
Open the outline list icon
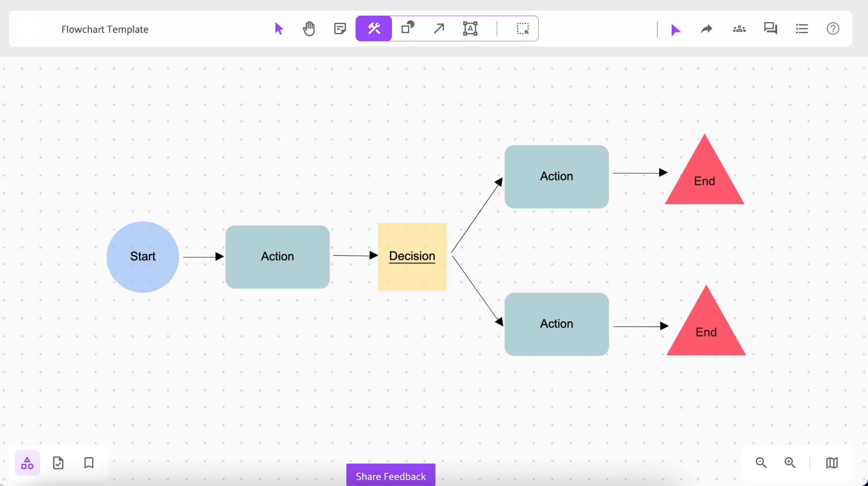pyautogui.click(x=802, y=28)
